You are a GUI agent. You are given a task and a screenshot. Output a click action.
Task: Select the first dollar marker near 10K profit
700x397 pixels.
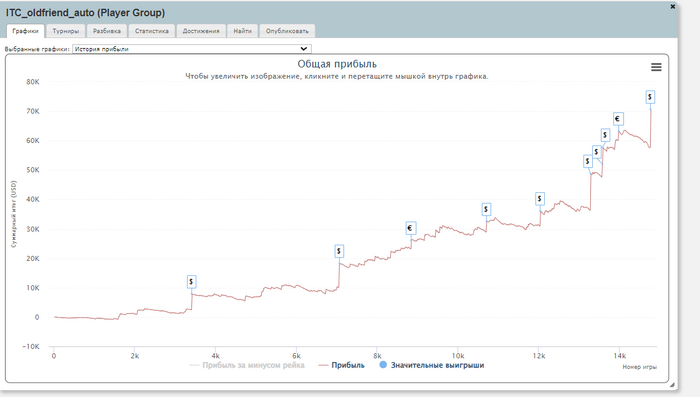click(x=191, y=282)
